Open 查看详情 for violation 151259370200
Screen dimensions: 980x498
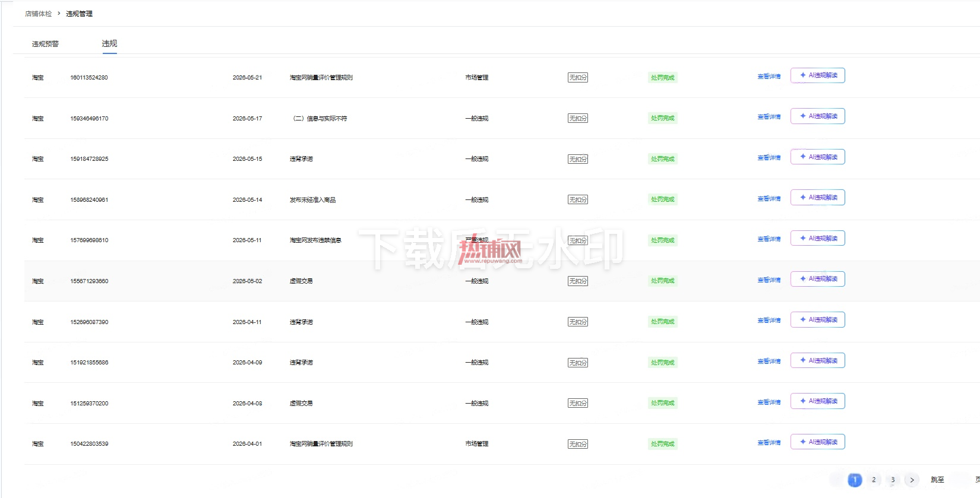[x=769, y=402]
